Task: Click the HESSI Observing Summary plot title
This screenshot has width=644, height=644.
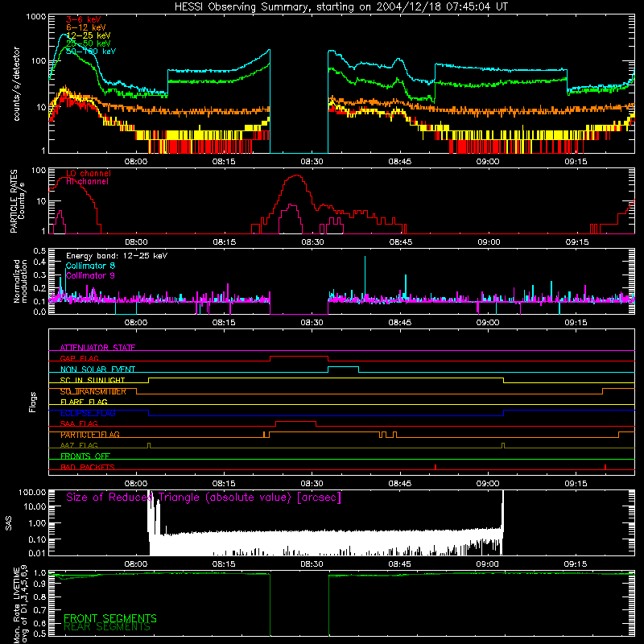Action: [x=341, y=7]
